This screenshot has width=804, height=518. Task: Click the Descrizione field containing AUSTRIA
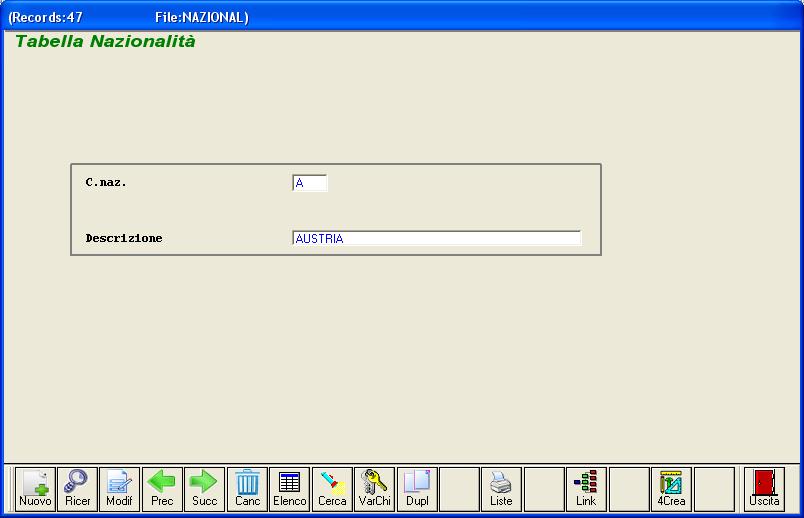click(437, 238)
